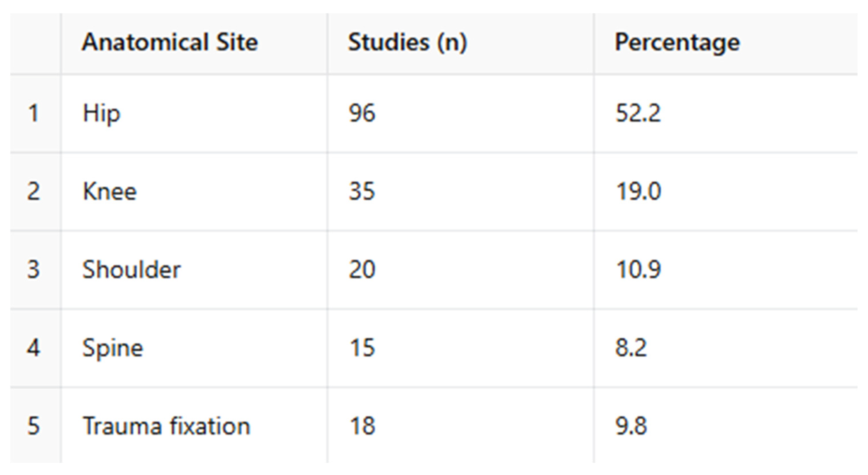Select row number 5
Image resolution: width=868 pixels, height=475 pixels.
coord(34,426)
